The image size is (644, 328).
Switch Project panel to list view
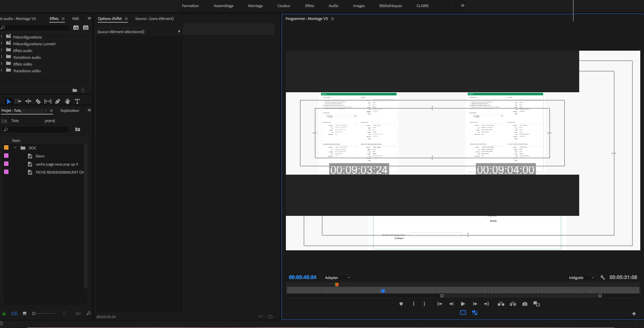coord(15,313)
